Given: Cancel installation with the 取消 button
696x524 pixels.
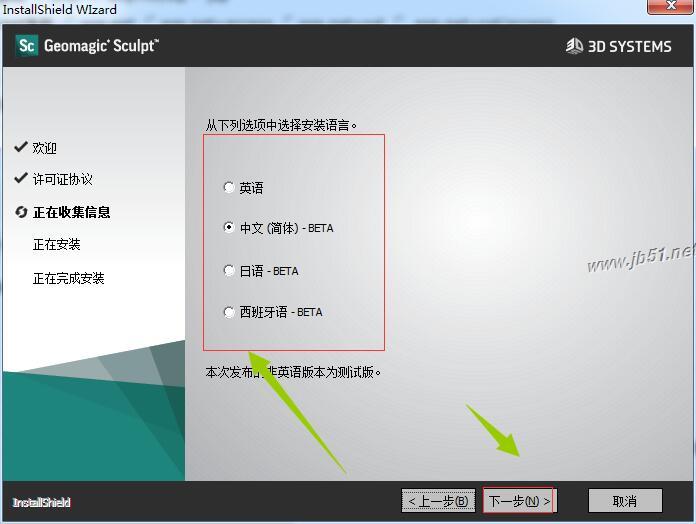Looking at the screenshot, I should coord(625,501).
